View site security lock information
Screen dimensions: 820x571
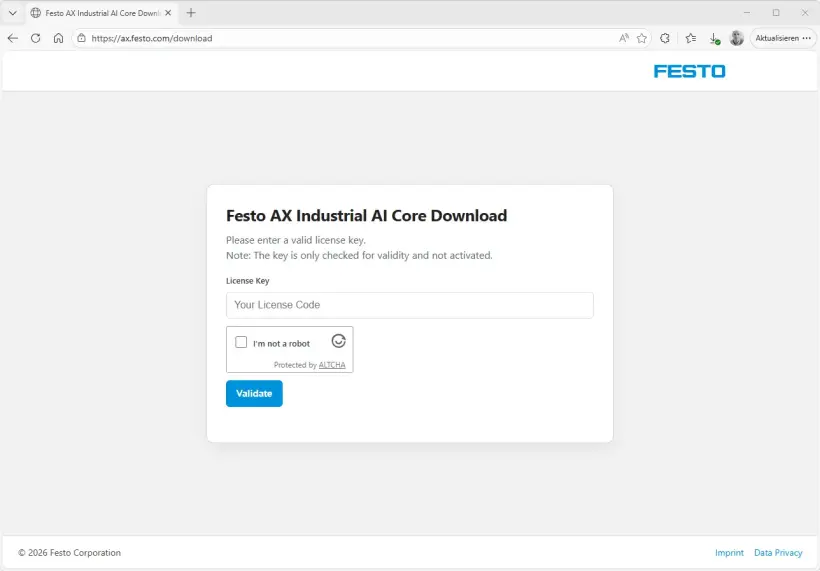pos(82,38)
